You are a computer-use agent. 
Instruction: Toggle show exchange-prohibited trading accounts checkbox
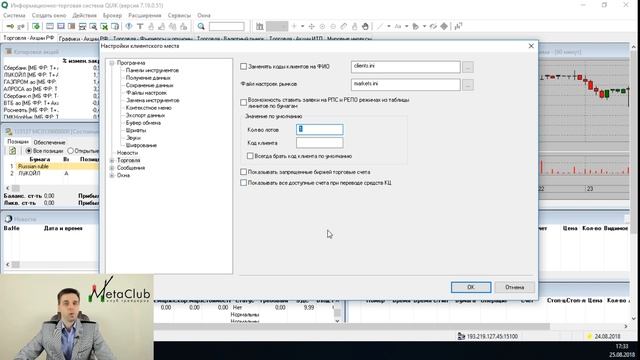pyautogui.click(x=244, y=172)
